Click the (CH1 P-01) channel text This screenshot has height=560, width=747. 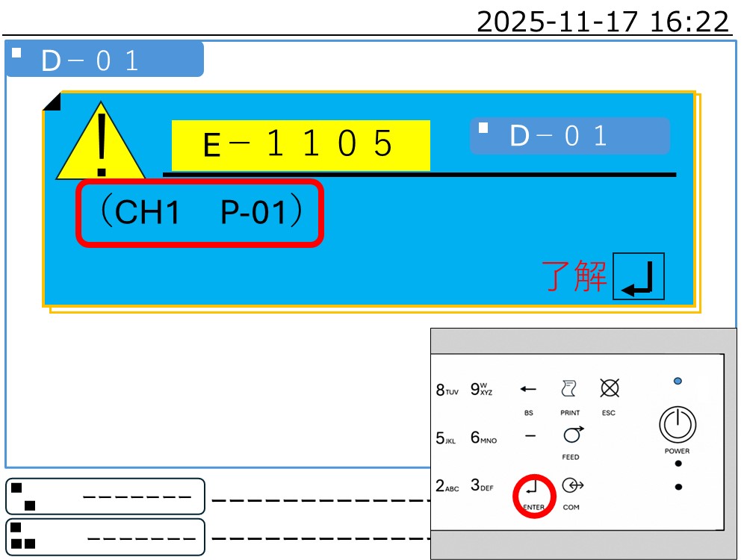200,213
